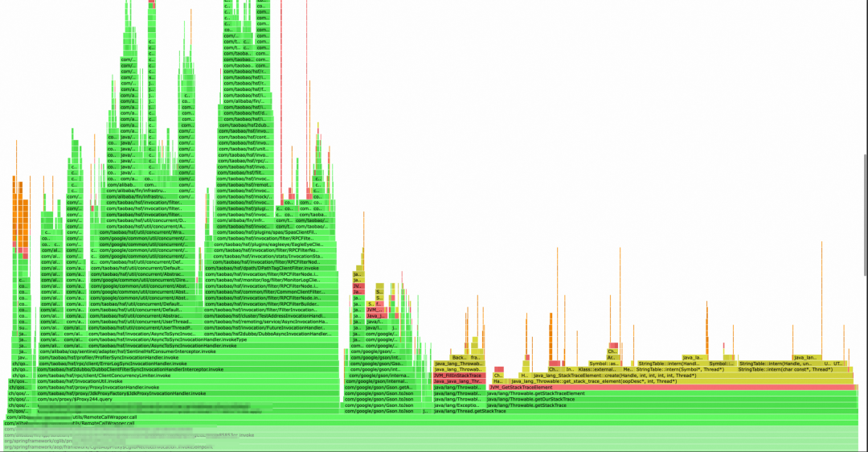Select common/filter/CommonClientFilter.. frame
Image resolution: width=868 pixels, height=452 pixels.
(x=271, y=291)
